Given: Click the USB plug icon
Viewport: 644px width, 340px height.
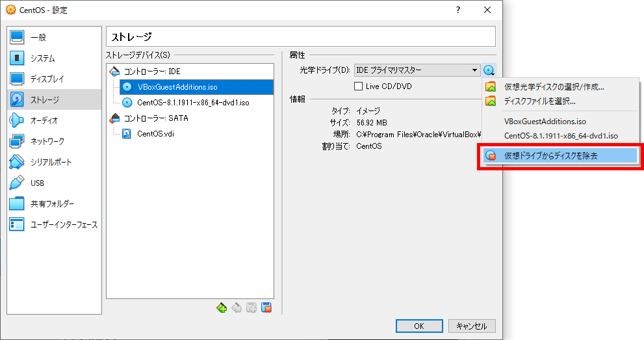Looking at the screenshot, I should click(x=17, y=183).
